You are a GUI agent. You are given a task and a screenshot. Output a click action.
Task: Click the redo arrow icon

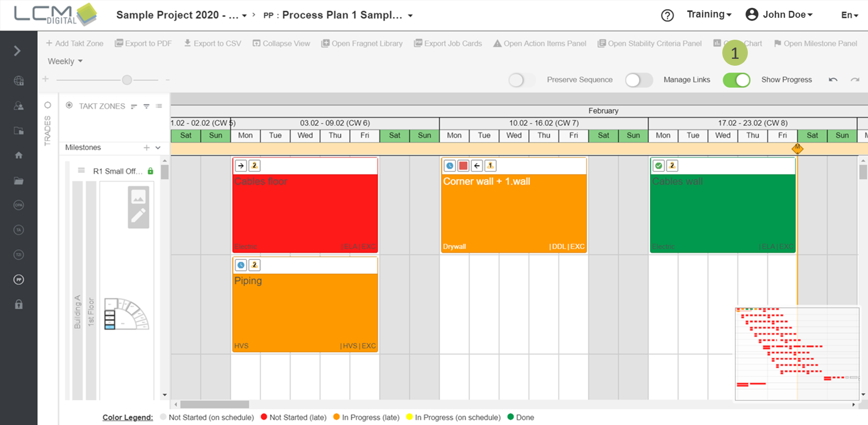[x=855, y=80]
